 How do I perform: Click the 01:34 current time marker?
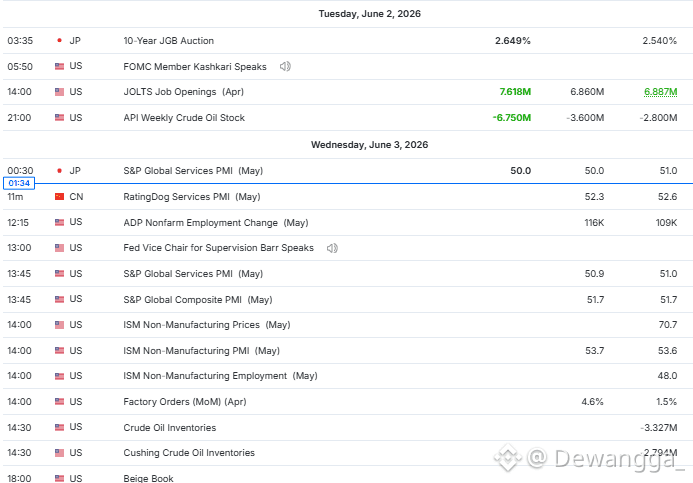[19, 183]
